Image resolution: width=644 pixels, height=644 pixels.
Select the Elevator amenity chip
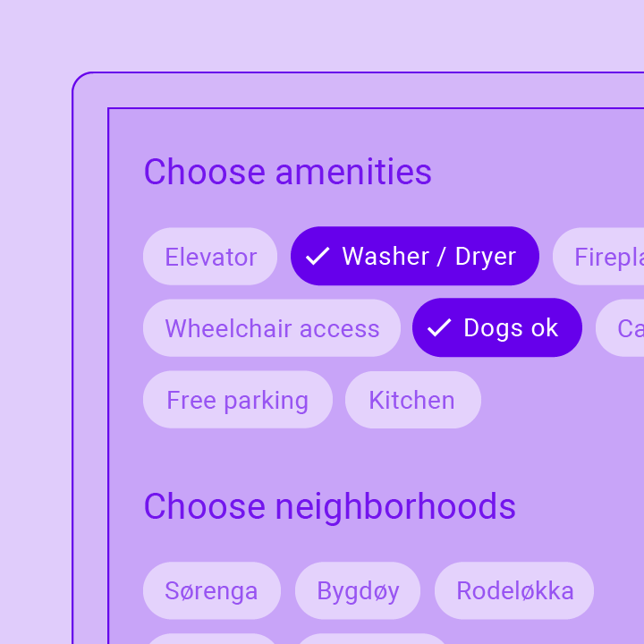coord(210,257)
